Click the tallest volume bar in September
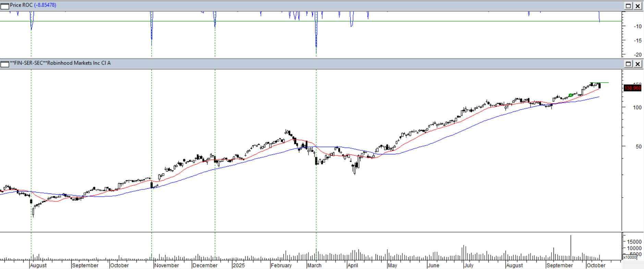The height and width of the screenshot is (269, 644). click(x=571, y=247)
